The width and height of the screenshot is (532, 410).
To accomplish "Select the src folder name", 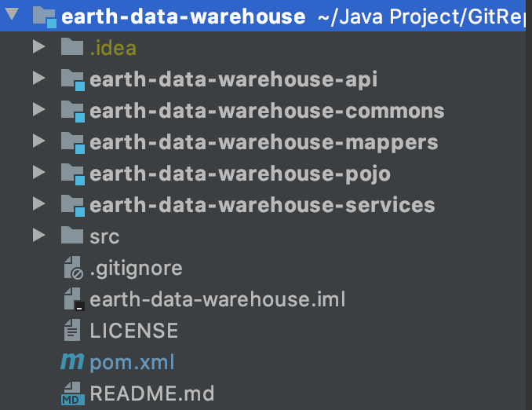I will [x=104, y=236].
